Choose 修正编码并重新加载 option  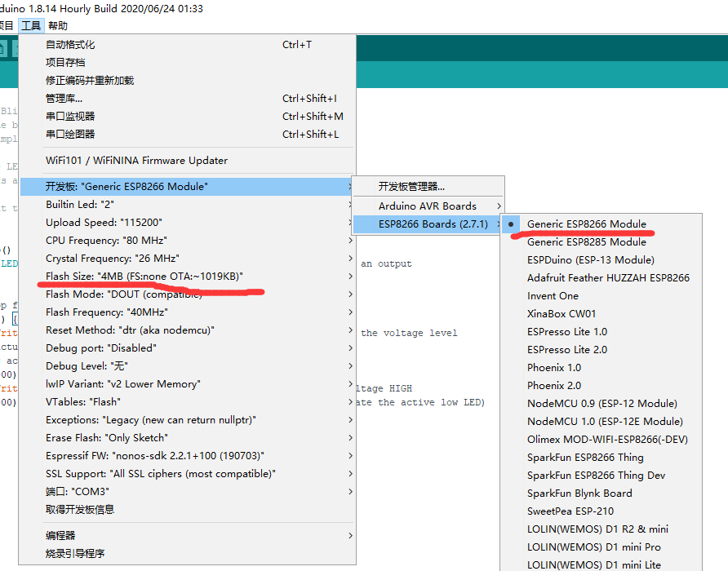pyautogui.click(x=188, y=80)
